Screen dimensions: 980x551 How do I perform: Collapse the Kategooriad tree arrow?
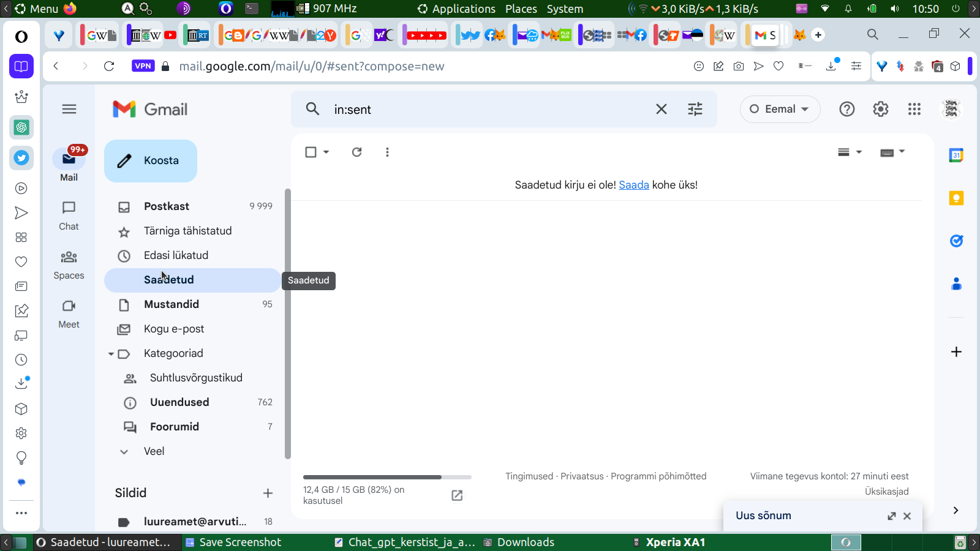111,354
